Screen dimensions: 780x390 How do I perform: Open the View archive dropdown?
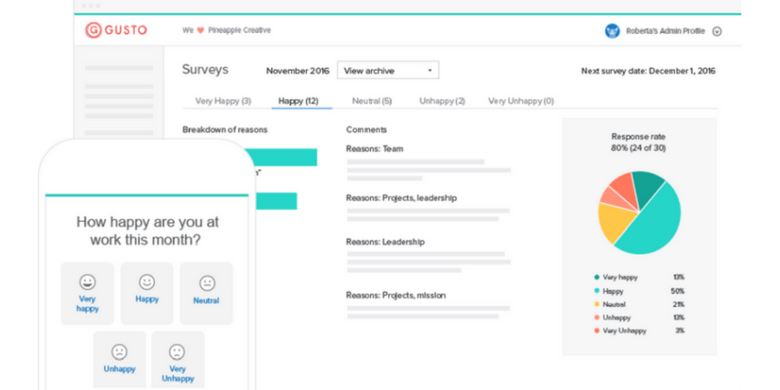click(388, 70)
